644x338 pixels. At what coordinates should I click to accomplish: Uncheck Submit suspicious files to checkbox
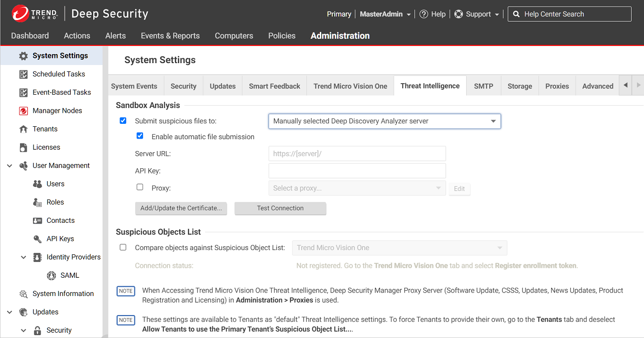pos(123,121)
